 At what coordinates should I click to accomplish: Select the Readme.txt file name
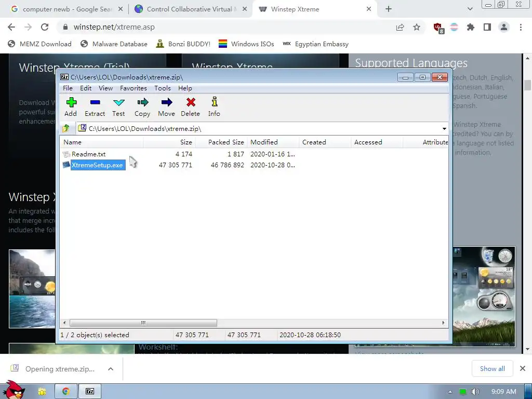coord(88,154)
